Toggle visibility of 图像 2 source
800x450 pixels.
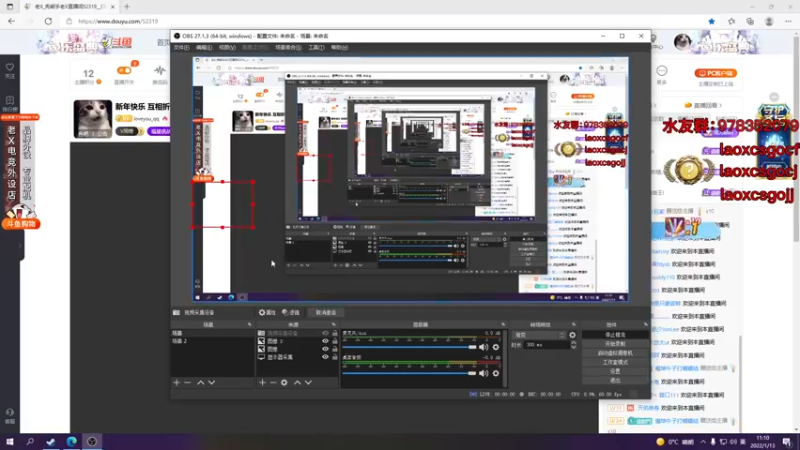coord(325,341)
